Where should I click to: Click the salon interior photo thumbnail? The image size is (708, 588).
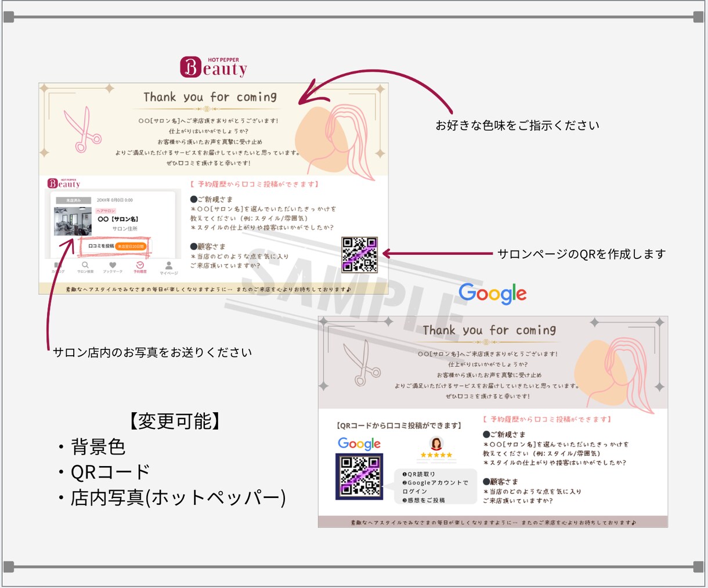73,221
